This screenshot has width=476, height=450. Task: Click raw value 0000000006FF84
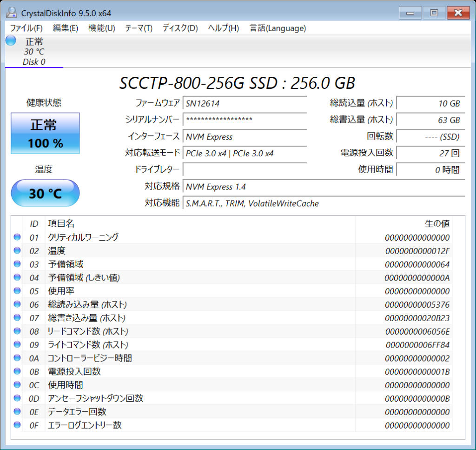(417, 345)
